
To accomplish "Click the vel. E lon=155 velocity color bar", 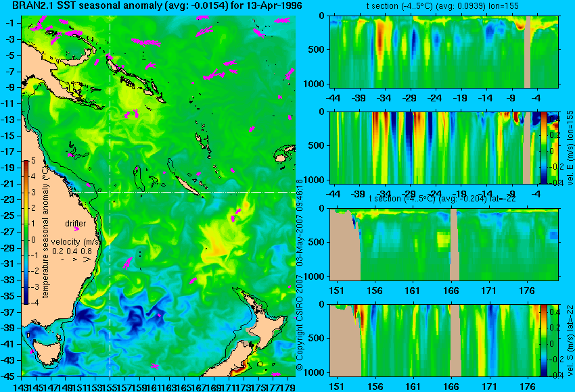I will click(x=544, y=147).
